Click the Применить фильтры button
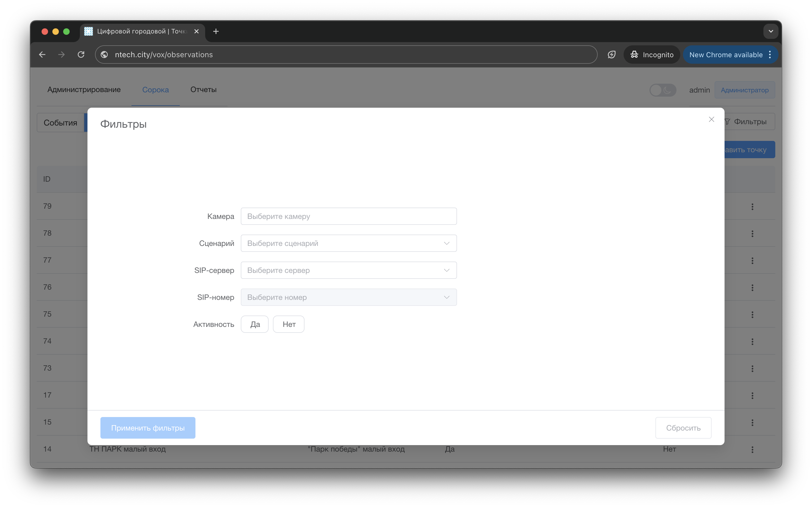The height and width of the screenshot is (508, 812). [148, 428]
